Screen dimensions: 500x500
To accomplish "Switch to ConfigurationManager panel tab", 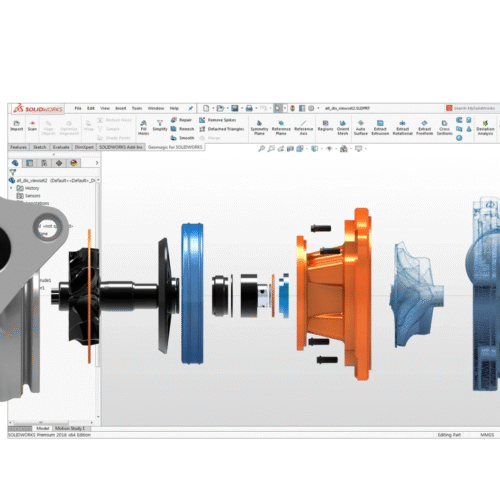I will pos(44,163).
